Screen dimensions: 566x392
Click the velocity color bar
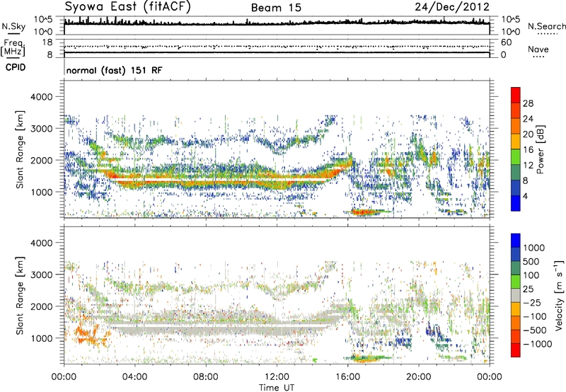pyautogui.click(x=516, y=295)
